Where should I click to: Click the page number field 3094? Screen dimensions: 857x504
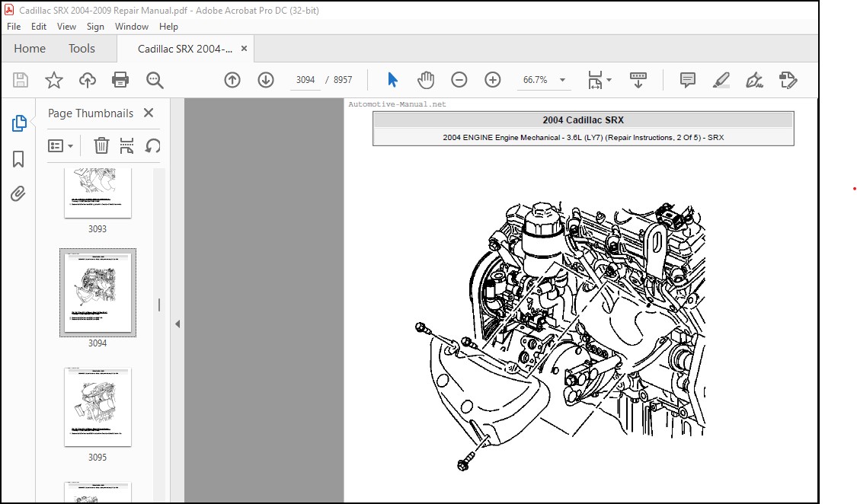305,80
